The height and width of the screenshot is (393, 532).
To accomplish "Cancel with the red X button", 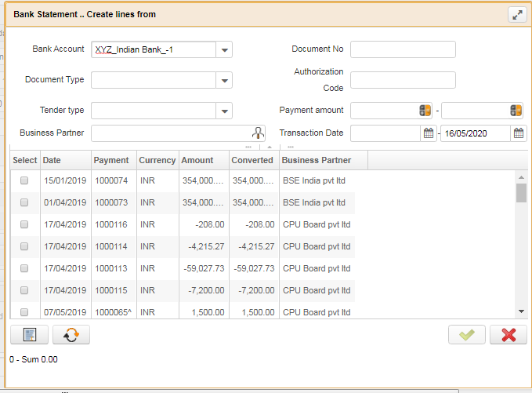I will pyautogui.click(x=508, y=335).
